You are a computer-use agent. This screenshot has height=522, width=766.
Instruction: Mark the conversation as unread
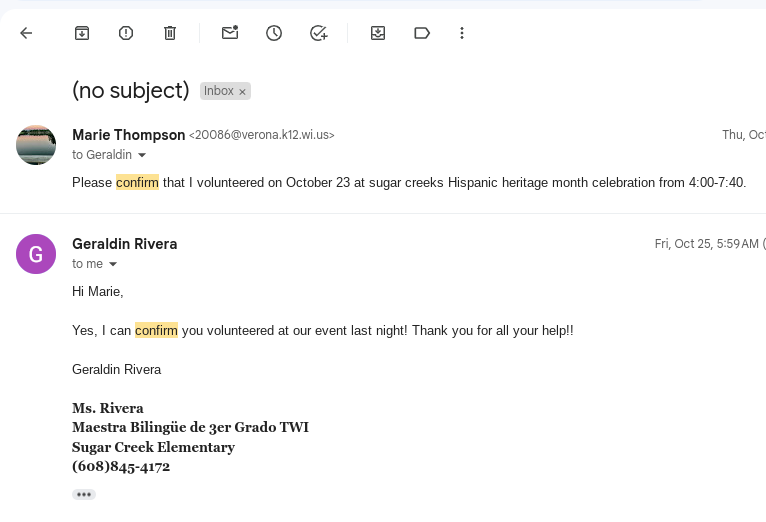tap(230, 33)
